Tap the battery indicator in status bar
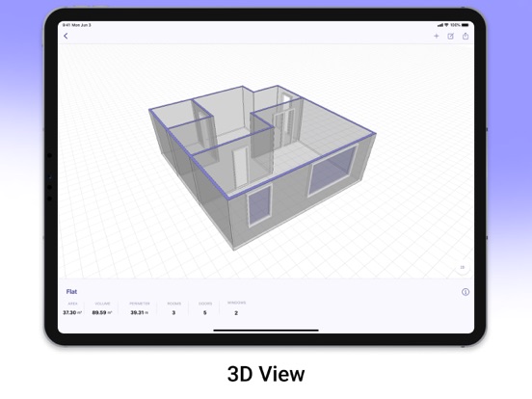The width and height of the screenshot is (532, 399). pyautogui.click(x=465, y=25)
